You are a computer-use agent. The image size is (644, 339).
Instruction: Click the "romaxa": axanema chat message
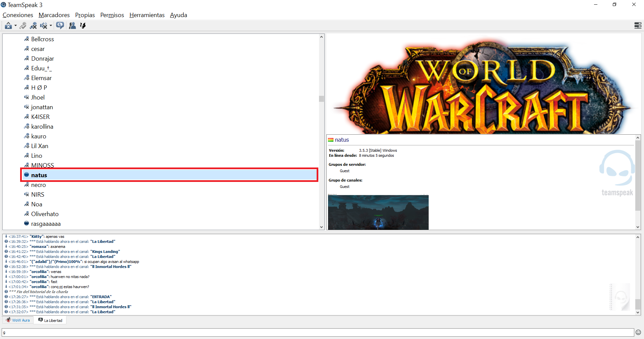click(x=47, y=247)
